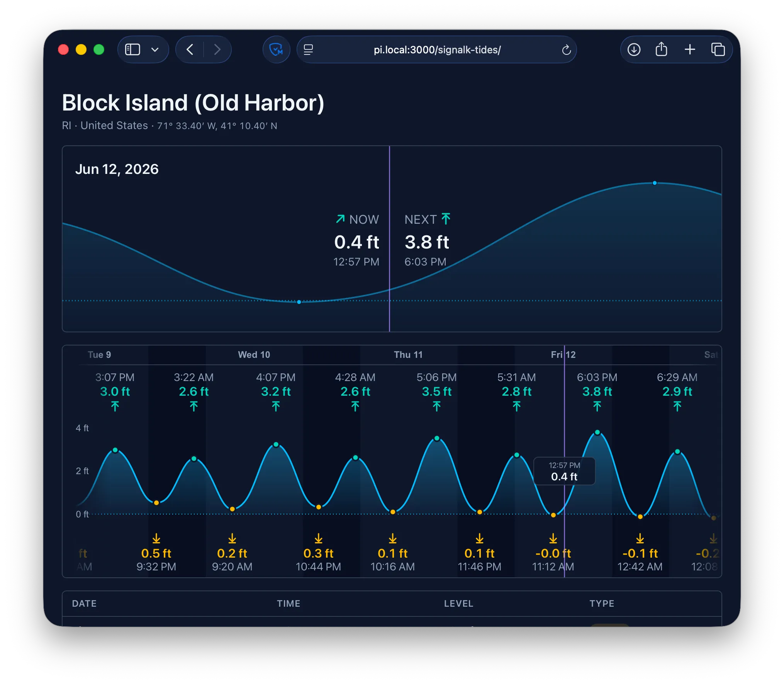
Task: Open the privacy shield icon
Action: tap(276, 49)
